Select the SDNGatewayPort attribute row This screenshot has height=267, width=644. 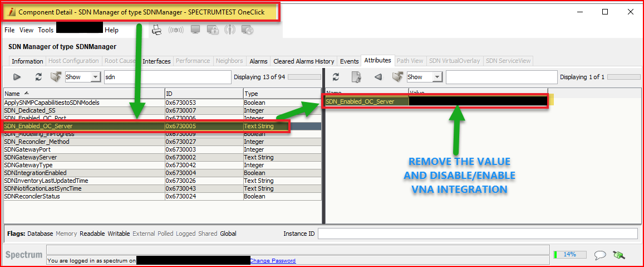(x=162, y=149)
